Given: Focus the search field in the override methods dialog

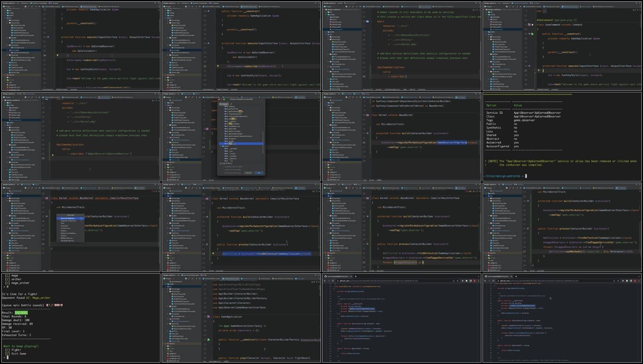Looking at the screenshot, I should (224, 104).
